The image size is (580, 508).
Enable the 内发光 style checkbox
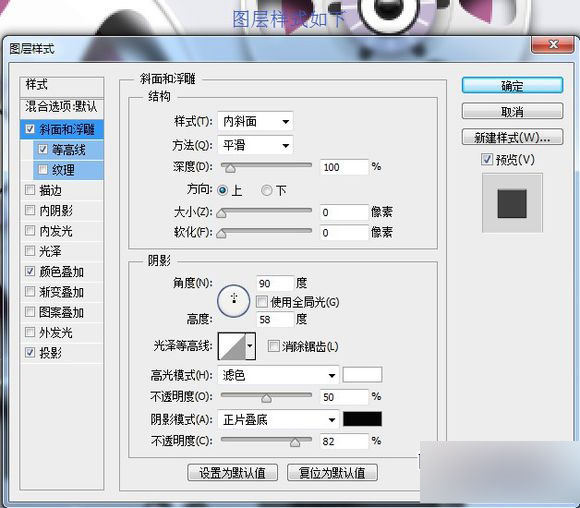(30, 231)
